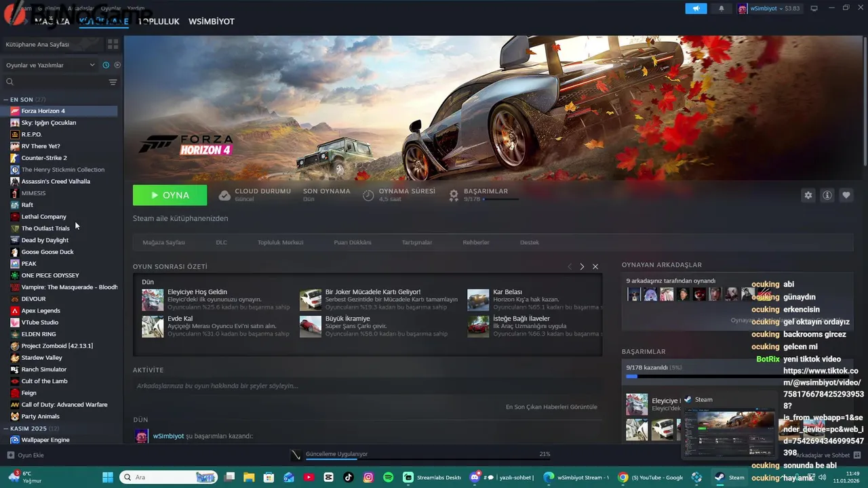Open the Mağaza Sayfası tab
This screenshot has width=868, height=488.
click(163, 242)
